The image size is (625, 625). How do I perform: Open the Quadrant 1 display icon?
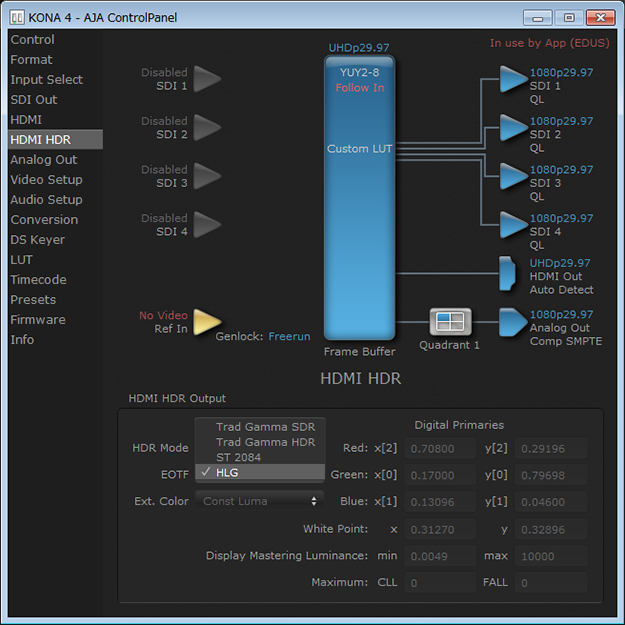tap(450, 322)
